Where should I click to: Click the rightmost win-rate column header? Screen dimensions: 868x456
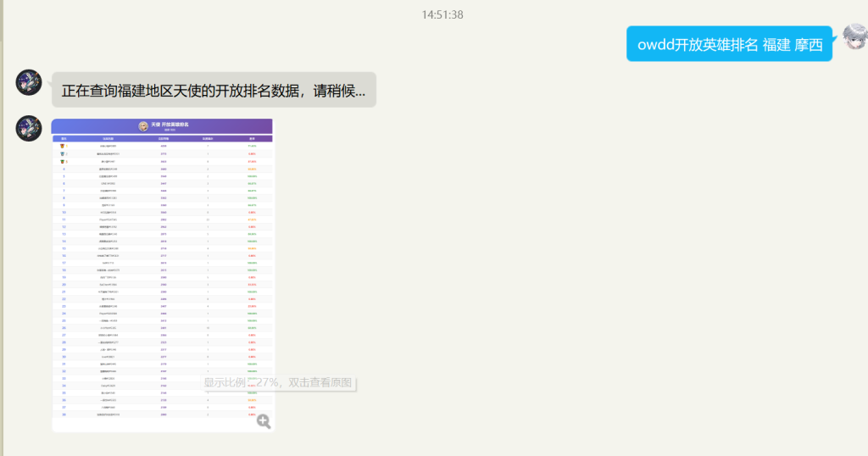[x=252, y=138]
